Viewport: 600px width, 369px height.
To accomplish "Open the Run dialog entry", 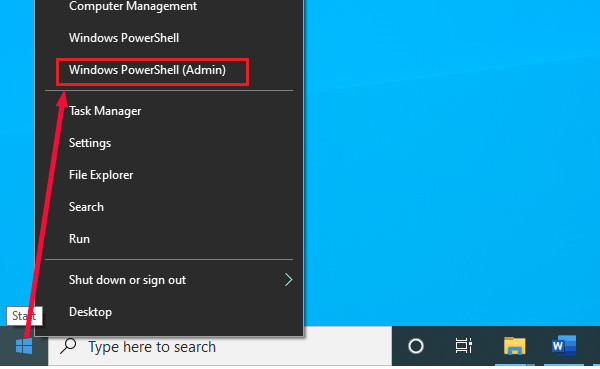I will coord(169,239).
